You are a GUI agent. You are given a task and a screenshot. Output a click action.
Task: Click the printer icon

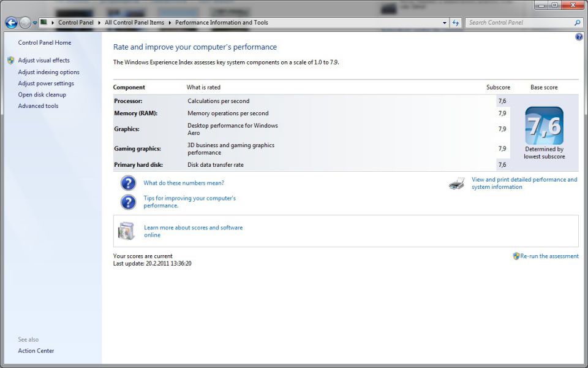[x=457, y=183]
